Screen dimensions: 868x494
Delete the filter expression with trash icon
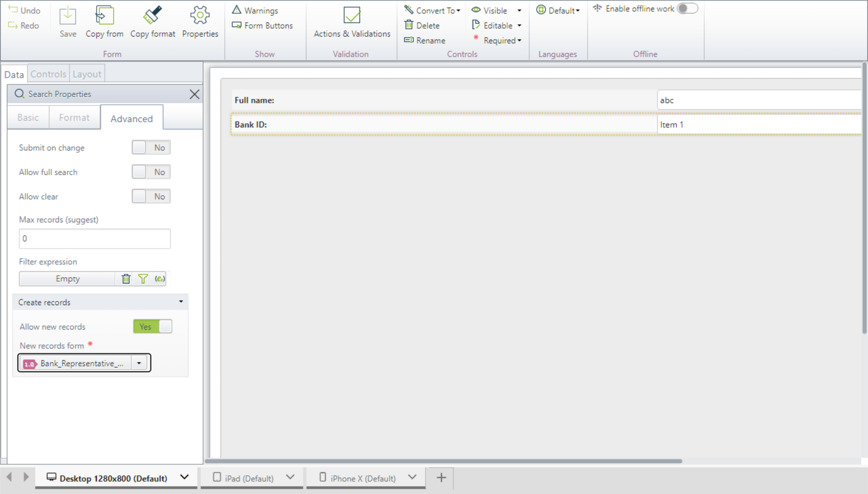click(x=126, y=279)
